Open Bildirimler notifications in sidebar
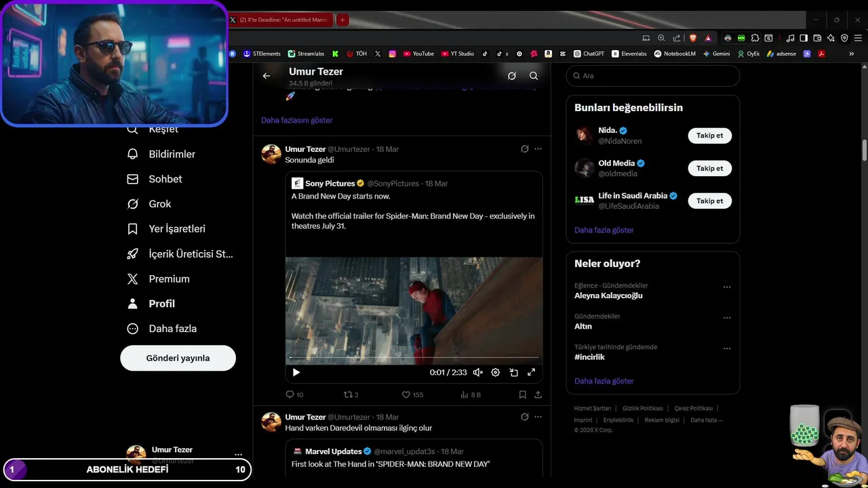The image size is (868, 488). click(x=161, y=154)
